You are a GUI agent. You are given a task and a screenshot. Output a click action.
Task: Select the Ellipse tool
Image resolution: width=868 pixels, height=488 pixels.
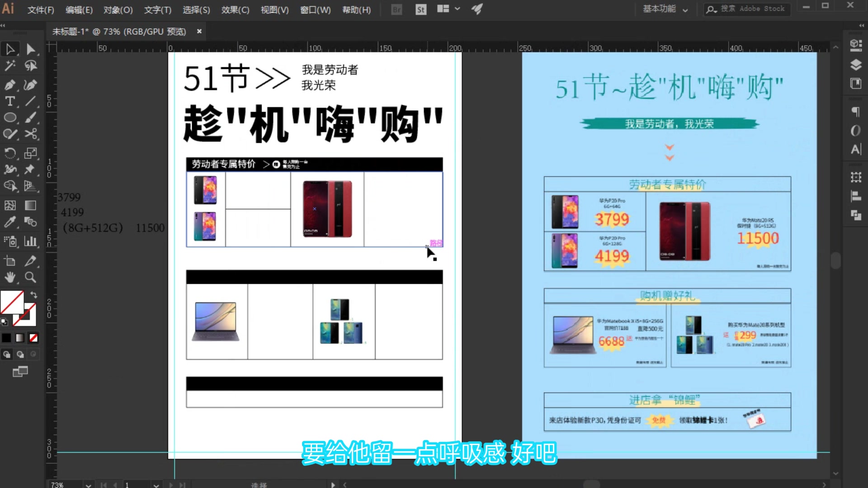tap(10, 118)
